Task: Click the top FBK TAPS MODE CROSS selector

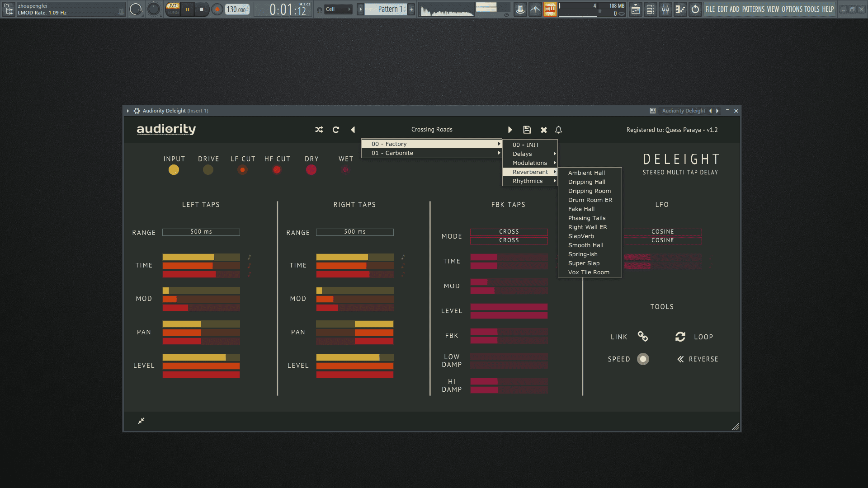Action: [509, 232]
